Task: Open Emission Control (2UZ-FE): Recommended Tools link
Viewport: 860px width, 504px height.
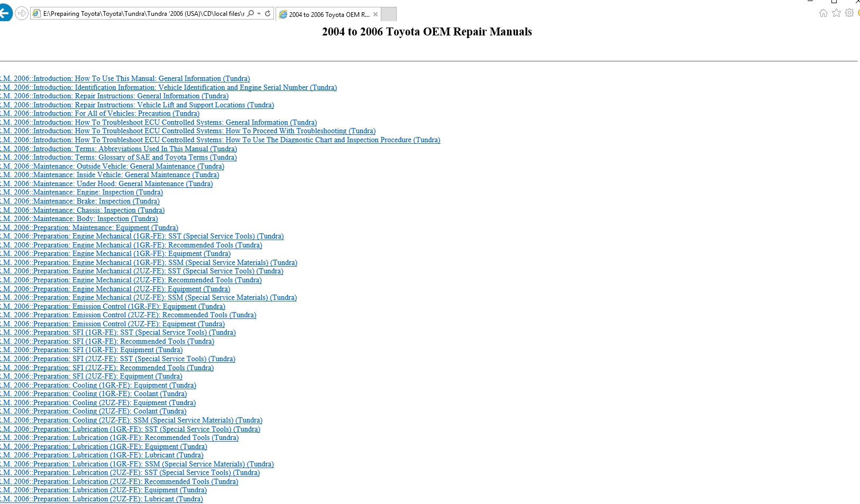Action: pyautogui.click(x=128, y=315)
